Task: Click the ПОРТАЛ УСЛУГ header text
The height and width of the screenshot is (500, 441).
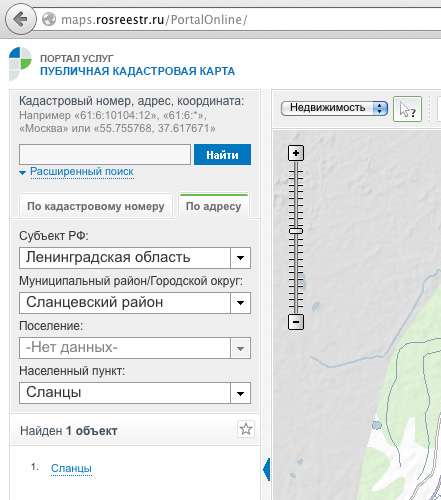Action: coord(77,58)
